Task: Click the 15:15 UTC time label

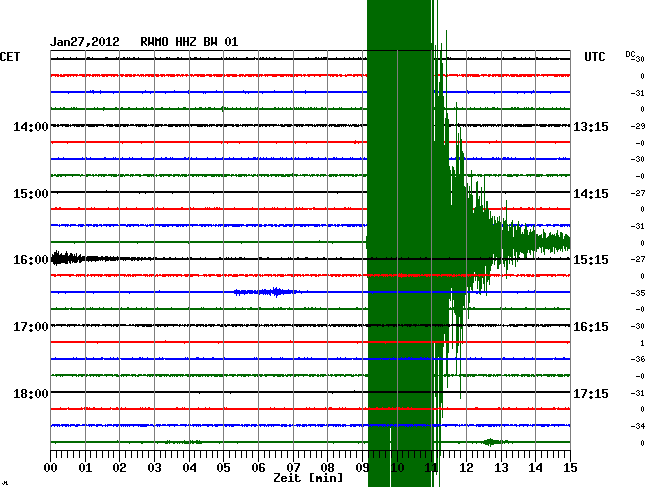Action: [x=591, y=260]
